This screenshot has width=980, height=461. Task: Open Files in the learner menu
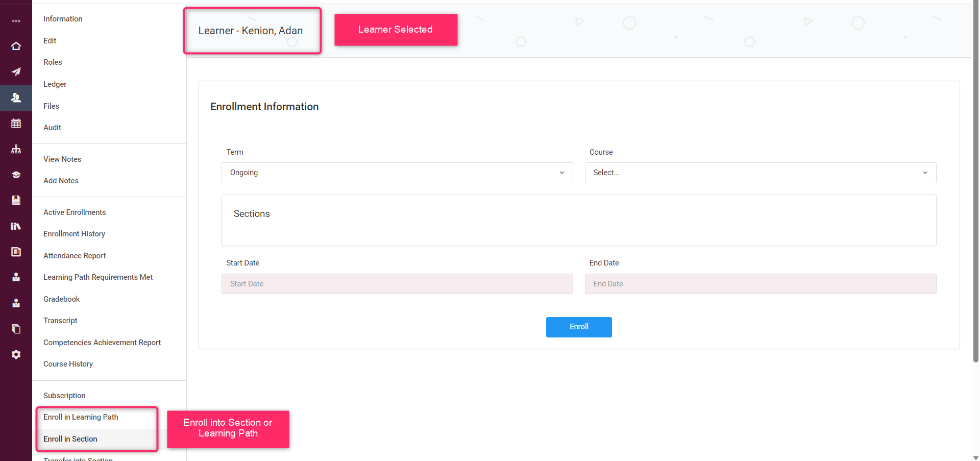51,106
